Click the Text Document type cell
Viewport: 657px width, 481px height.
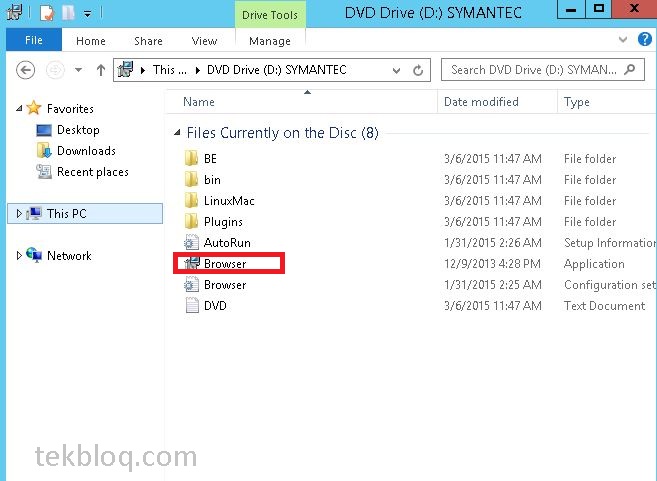tap(604, 305)
